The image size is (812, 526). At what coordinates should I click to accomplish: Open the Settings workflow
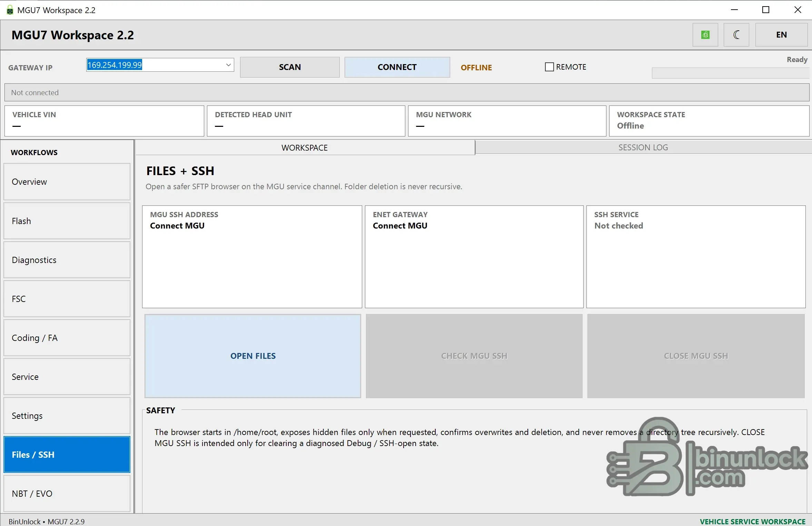click(x=67, y=415)
